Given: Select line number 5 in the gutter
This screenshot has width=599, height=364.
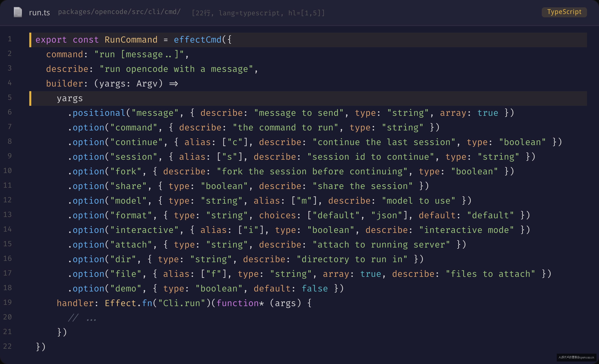Looking at the screenshot, I should [9, 97].
